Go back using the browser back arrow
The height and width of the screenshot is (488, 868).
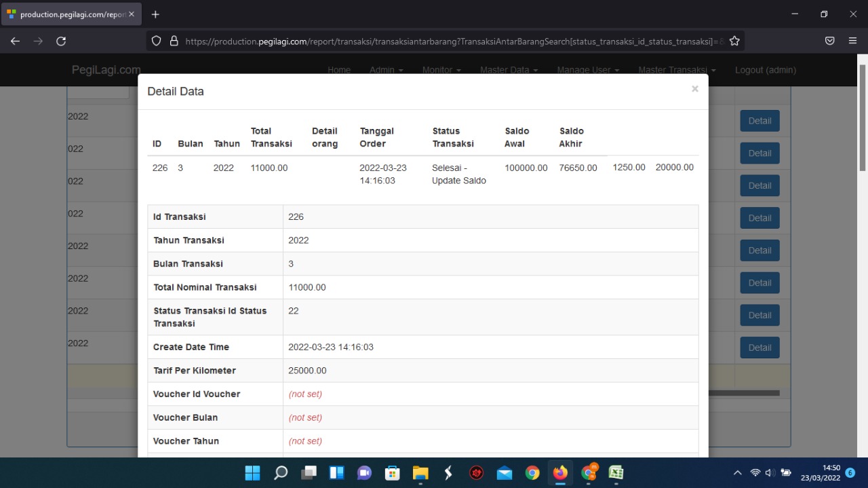pyautogui.click(x=15, y=41)
